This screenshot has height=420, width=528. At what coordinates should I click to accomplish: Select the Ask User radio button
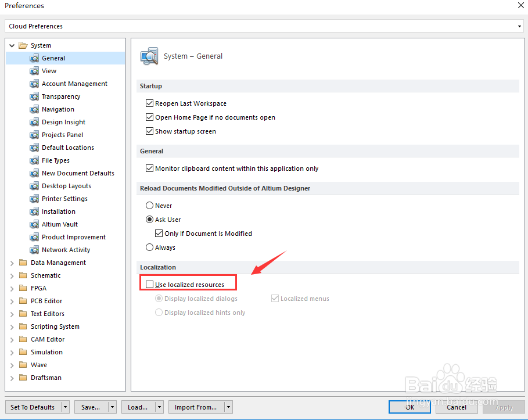coord(149,220)
